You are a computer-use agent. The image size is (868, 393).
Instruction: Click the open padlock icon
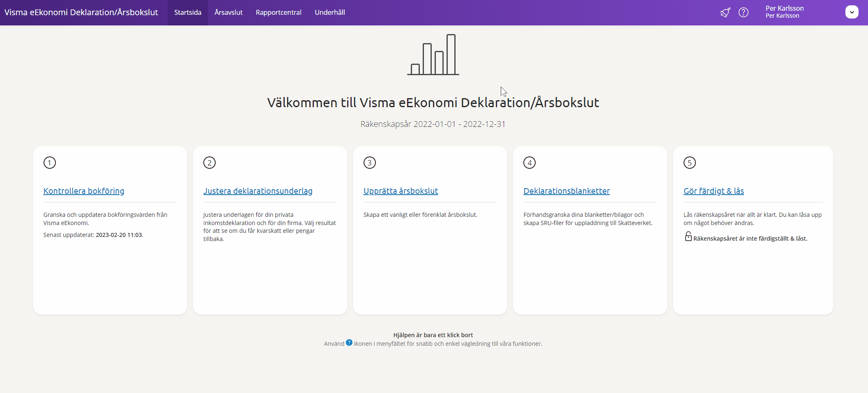tap(688, 237)
